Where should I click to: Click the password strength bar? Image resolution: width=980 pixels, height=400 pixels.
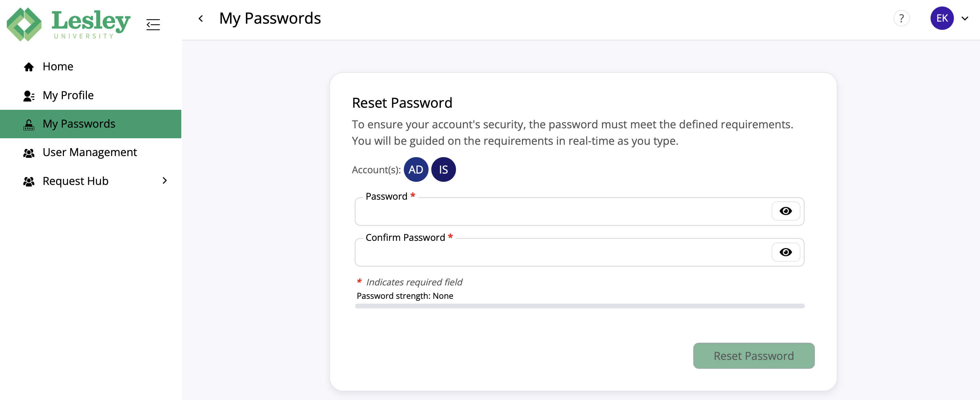(579, 306)
